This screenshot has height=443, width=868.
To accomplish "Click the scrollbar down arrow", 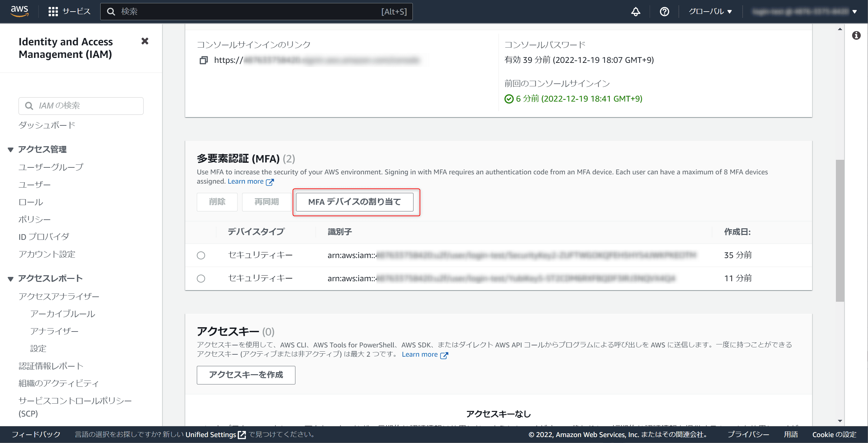I will (x=840, y=421).
